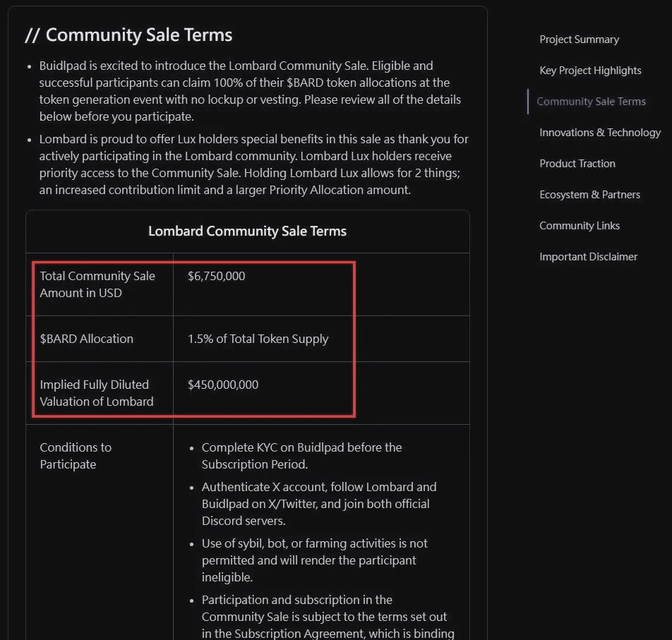Screen dimensions: 672x640
Task: Go to Innovations & Technology section
Action: coord(600,133)
